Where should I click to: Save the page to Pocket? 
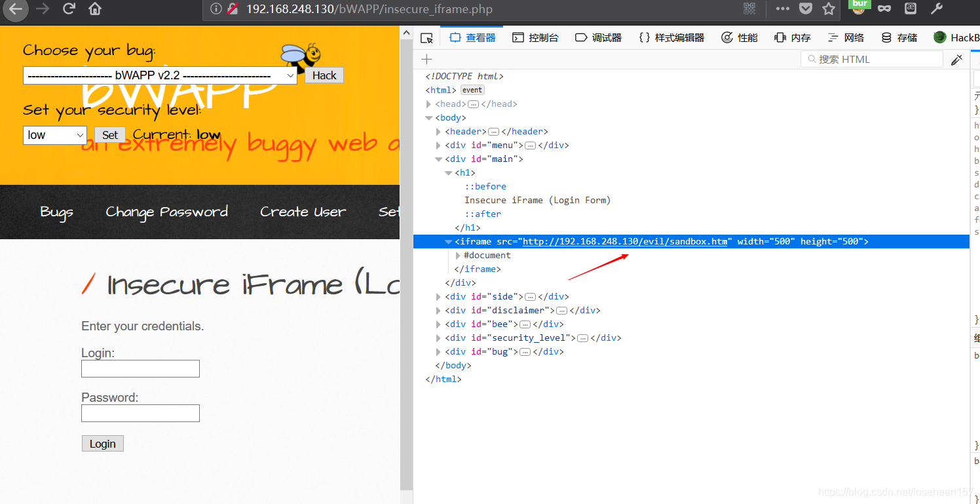pyautogui.click(x=806, y=9)
